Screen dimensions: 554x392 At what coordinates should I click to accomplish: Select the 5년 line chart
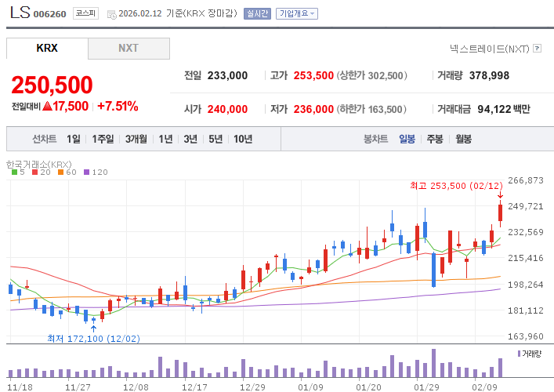coord(215,139)
